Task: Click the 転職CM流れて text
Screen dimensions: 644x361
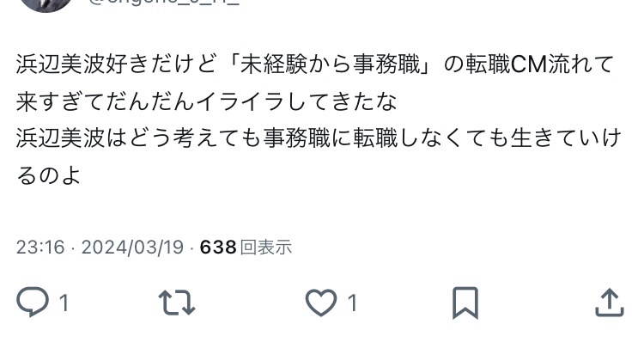Action: pos(539,64)
